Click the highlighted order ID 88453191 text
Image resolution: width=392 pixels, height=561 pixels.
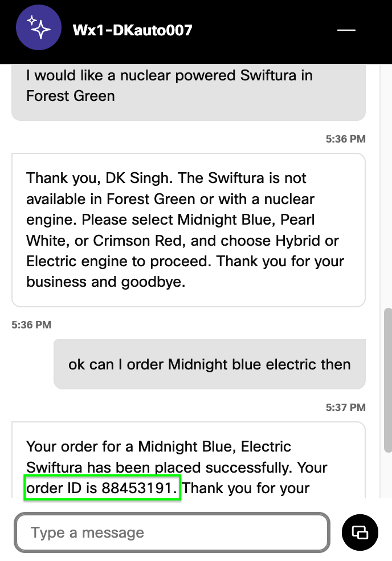[x=103, y=488]
